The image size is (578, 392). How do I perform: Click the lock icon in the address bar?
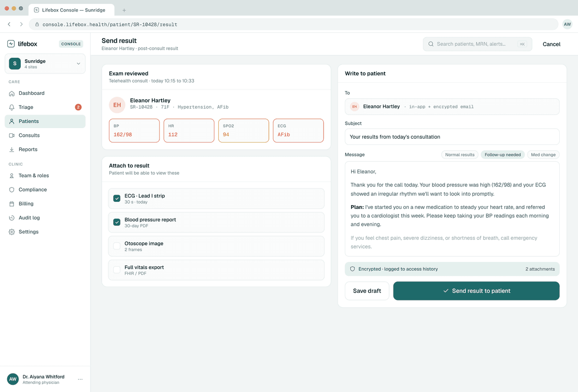click(x=37, y=24)
